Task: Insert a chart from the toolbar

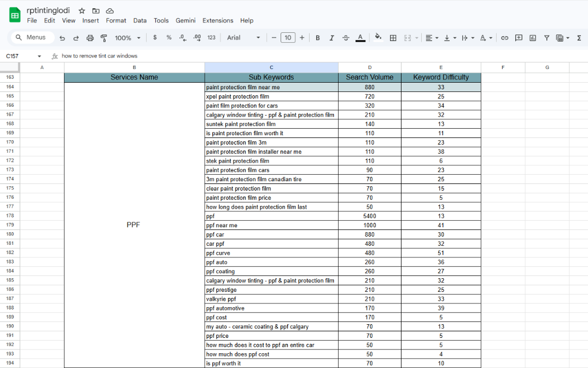Action: [x=532, y=38]
